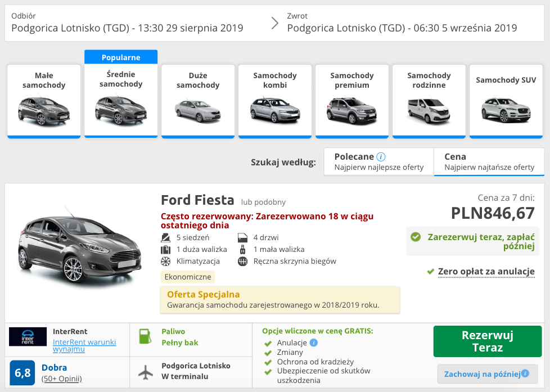Click the blue info icon beside Anulacje
Image resolution: width=550 pixels, height=392 pixels.
tap(315, 341)
